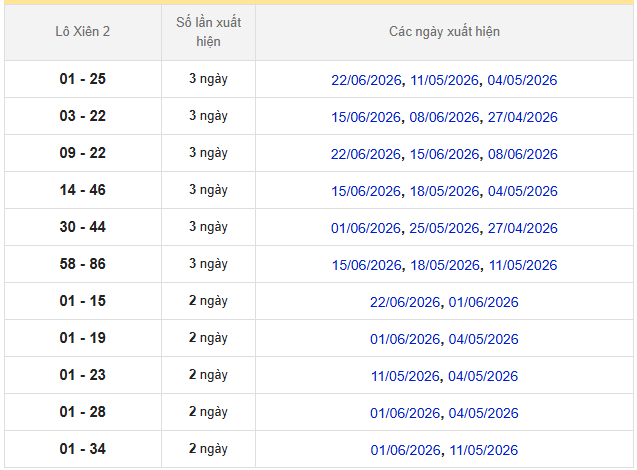View the 27/04/2026 result for 30 - 44
Screen dimensions: 637x470
(523, 228)
